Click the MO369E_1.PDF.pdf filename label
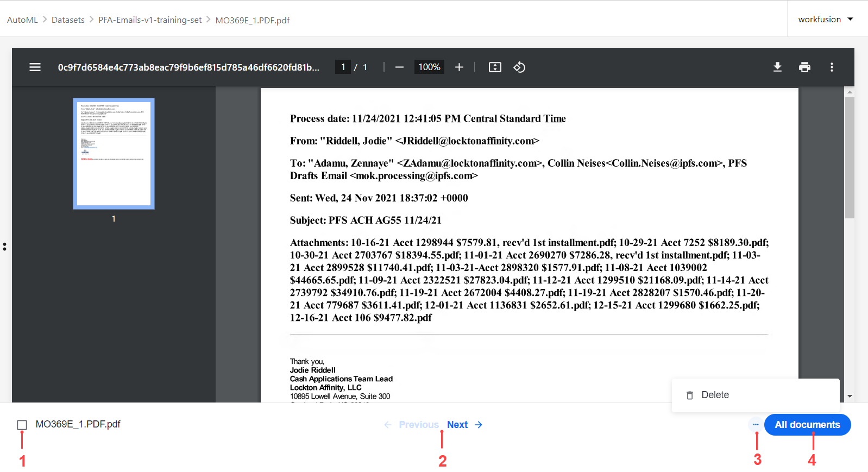The height and width of the screenshot is (472, 868). pos(78,424)
